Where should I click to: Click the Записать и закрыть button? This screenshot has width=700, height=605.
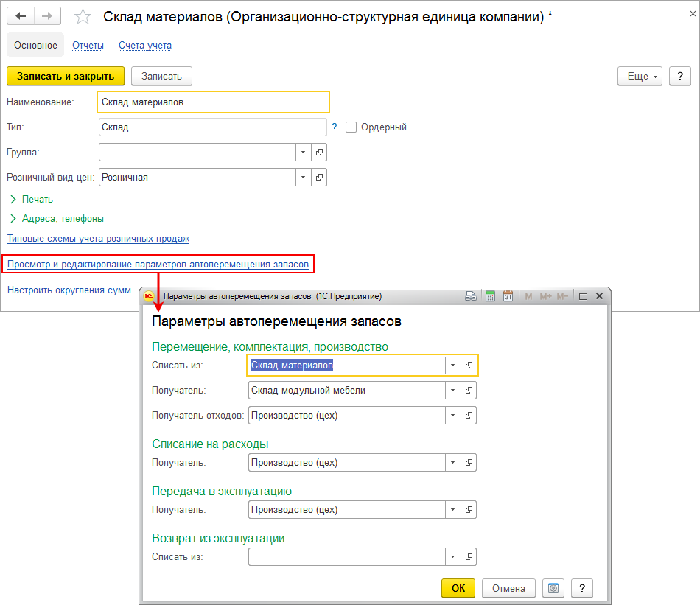(x=66, y=76)
